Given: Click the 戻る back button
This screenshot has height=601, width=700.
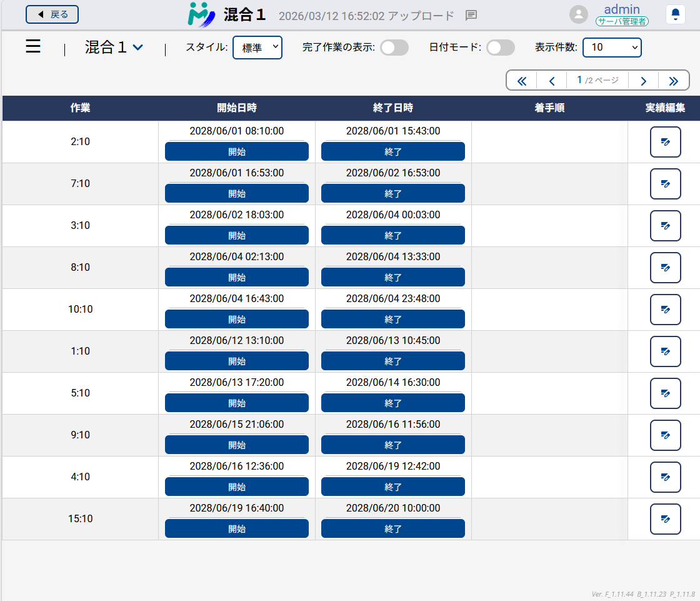Looking at the screenshot, I should [52, 14].
